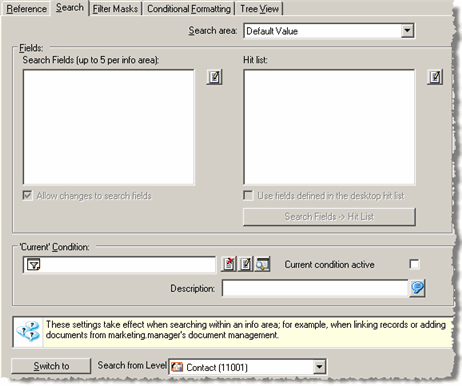Enable Current condition active checkbox

pos(414,264)
